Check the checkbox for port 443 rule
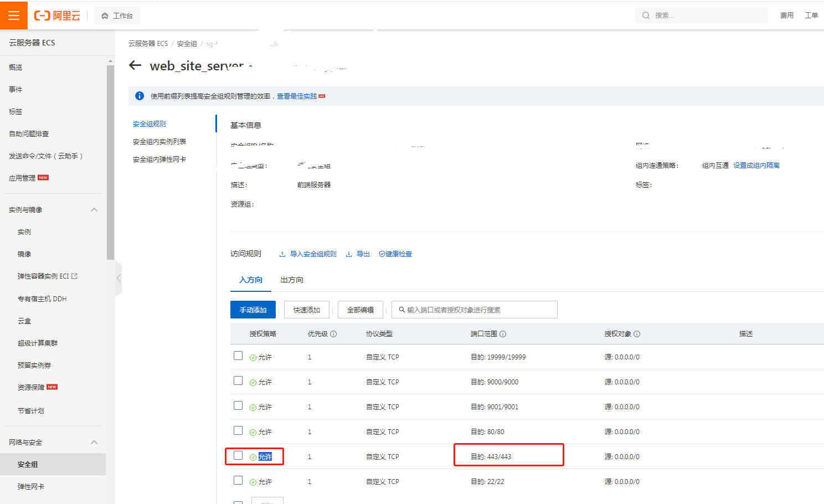 [x=238, y=455]
